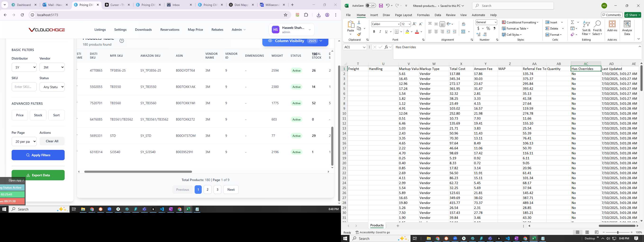
Task: Expand the Conditional Formatting menu
Action: click(x=520, y=22)
